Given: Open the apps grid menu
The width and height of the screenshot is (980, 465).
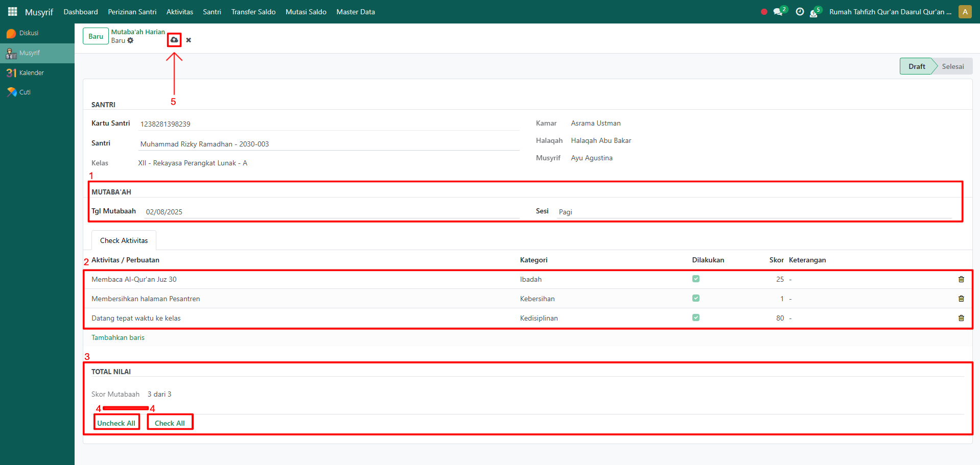Looking at the screenshot, I should (x=13, y=11).
